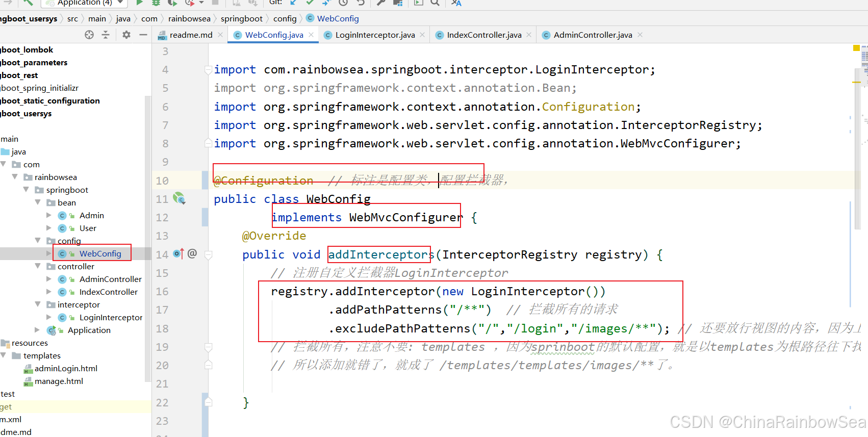Viewport: 868px width, 437px height.
Task: Open Git history clock icon
Action: pos(344,3)
